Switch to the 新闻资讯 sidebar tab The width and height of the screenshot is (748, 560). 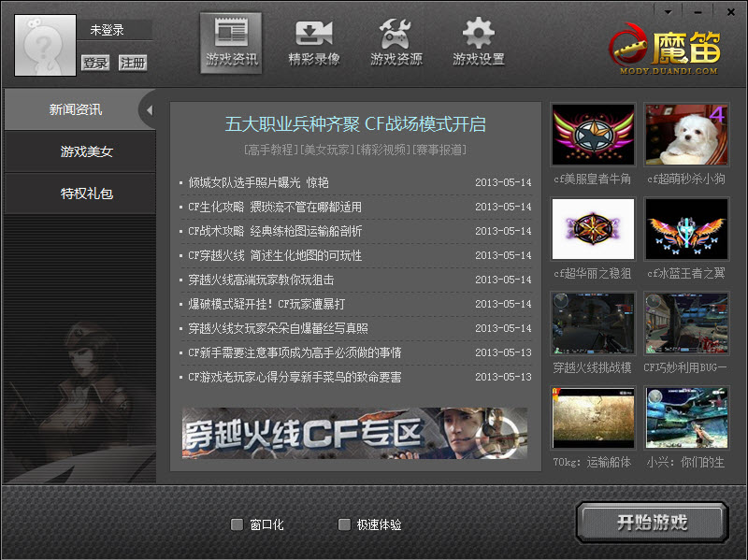pyautogui.click(x=75, y=110)
